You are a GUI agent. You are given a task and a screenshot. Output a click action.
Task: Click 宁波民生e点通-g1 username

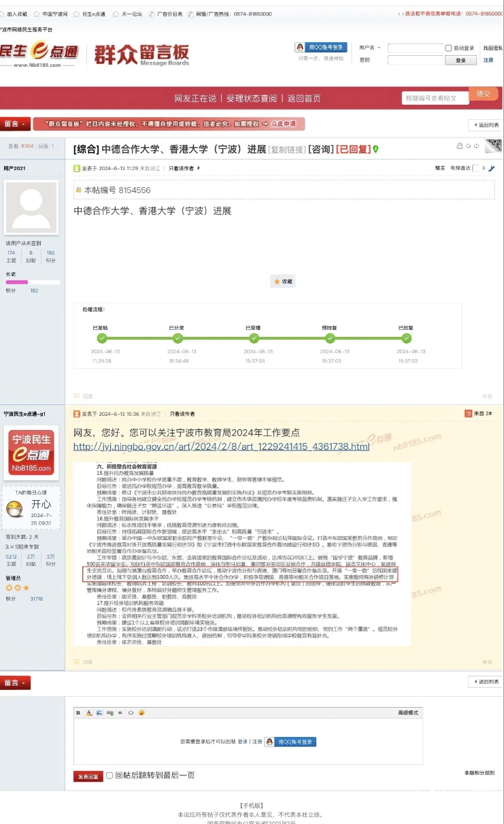[x=24, y=414]
